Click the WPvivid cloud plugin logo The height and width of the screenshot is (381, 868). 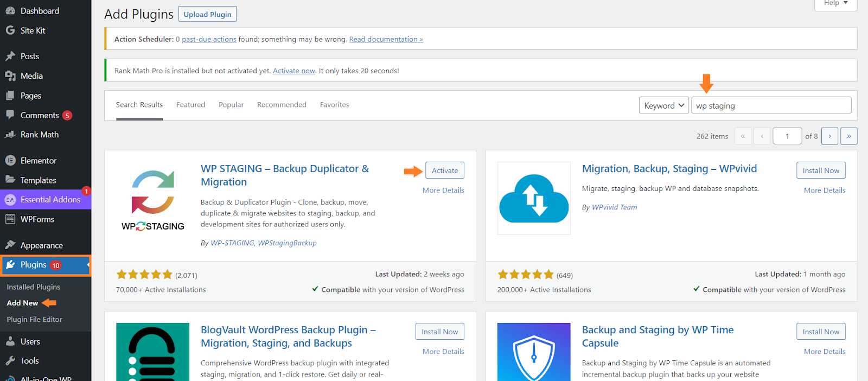click(x=534, y=198)
